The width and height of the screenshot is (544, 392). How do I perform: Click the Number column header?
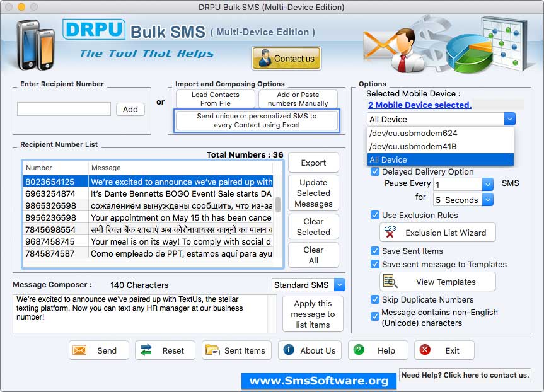tap(55, 168)
